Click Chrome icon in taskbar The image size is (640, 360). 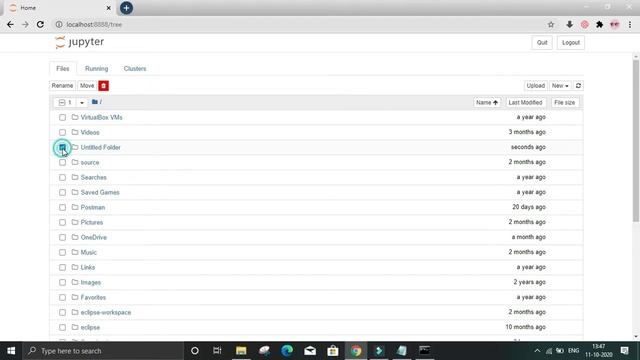point(356,351)
